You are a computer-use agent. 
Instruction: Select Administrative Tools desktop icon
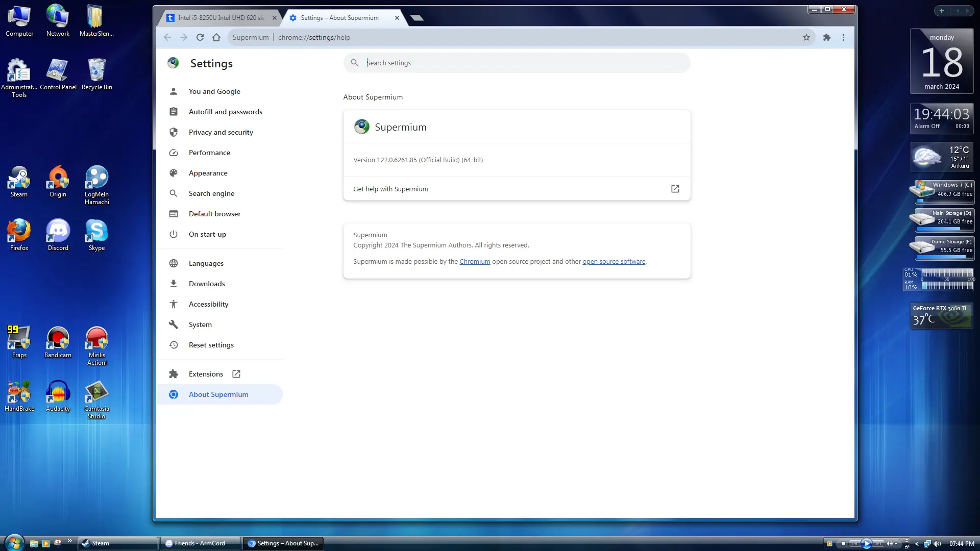[x=19, y=78]
